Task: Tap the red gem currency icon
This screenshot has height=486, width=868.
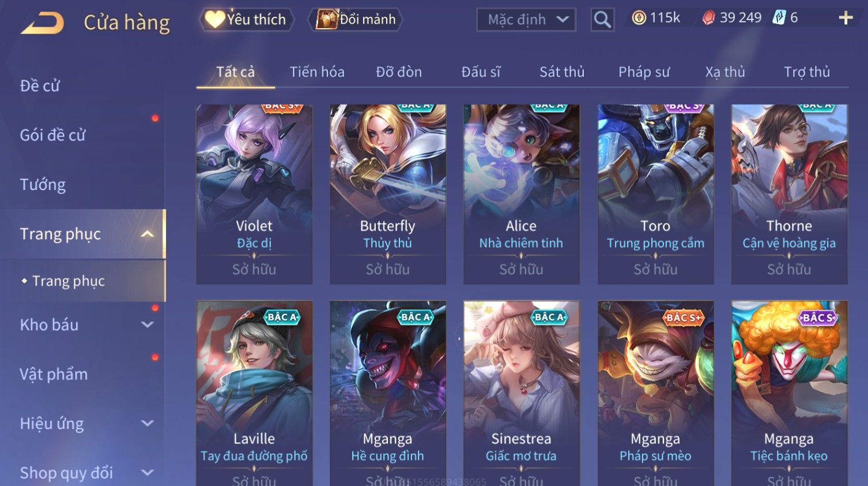Action: pos(708,18)
